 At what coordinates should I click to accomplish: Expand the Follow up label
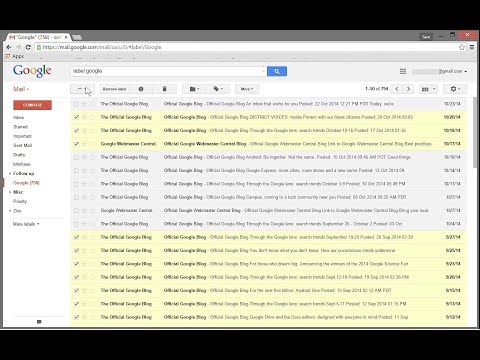[10, 173]
